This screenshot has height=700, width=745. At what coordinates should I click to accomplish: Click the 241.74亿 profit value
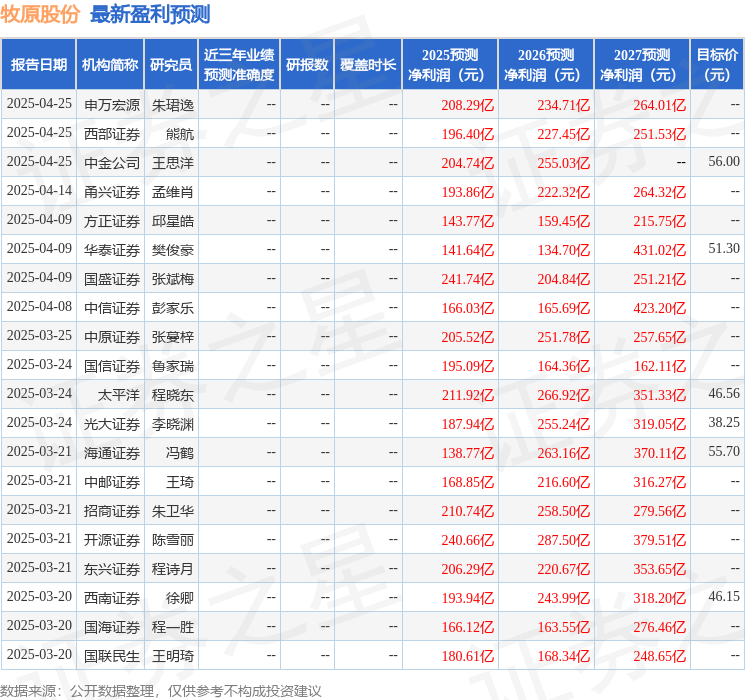[x=468, y=279]
